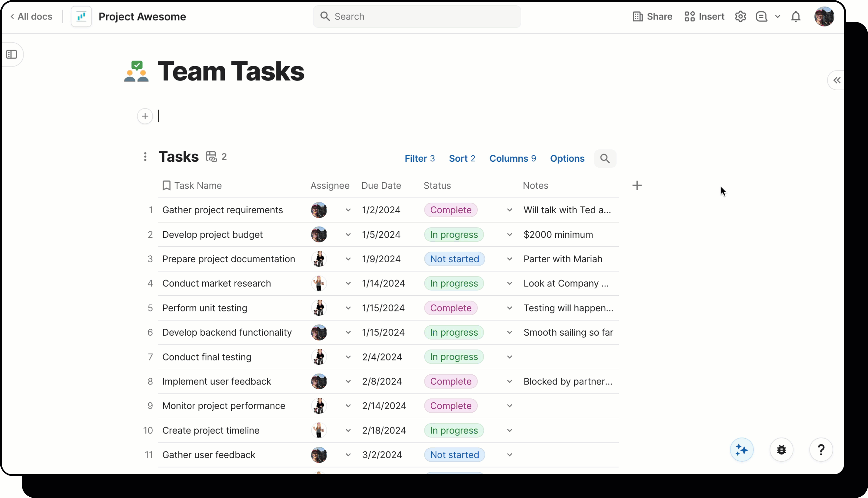Expand status dropdown for Gather project requirements
The width and height of the screenshot is (868, 498).
[509, 210]
